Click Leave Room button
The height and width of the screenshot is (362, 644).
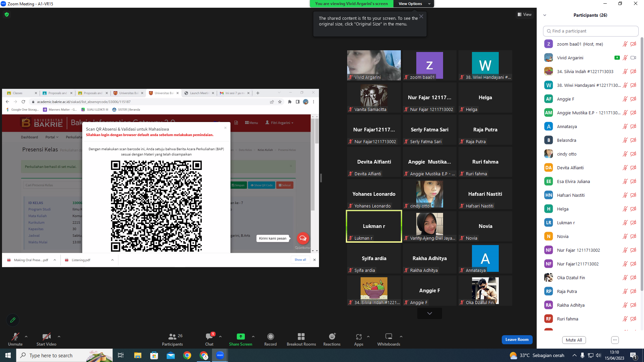pos(517,340)
